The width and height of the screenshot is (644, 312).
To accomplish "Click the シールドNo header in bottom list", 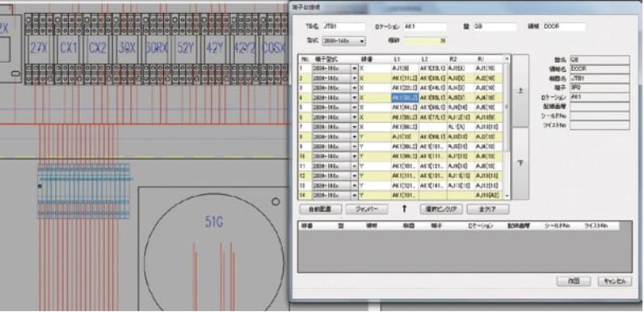I will tap(557, 226).
